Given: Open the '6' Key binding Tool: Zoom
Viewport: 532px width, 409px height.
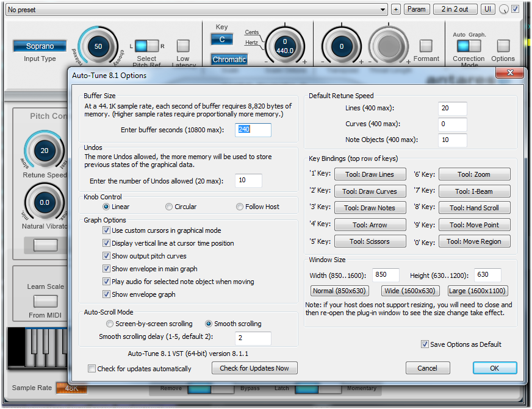Looking at the screenshot, I should 474,174.
